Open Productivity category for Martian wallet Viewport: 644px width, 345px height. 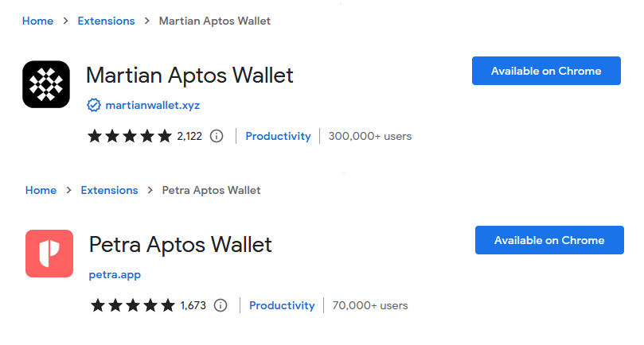(278, 136)
